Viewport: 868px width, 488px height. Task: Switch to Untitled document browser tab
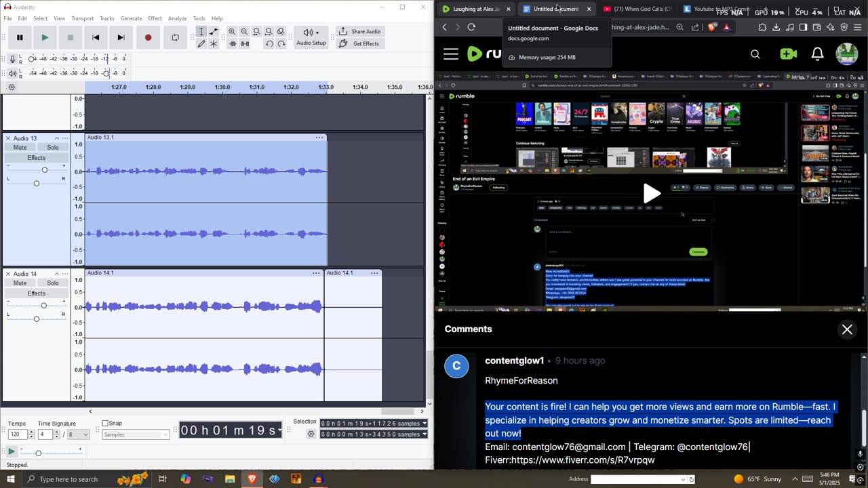pyautogui.click(x=557, y=9)
